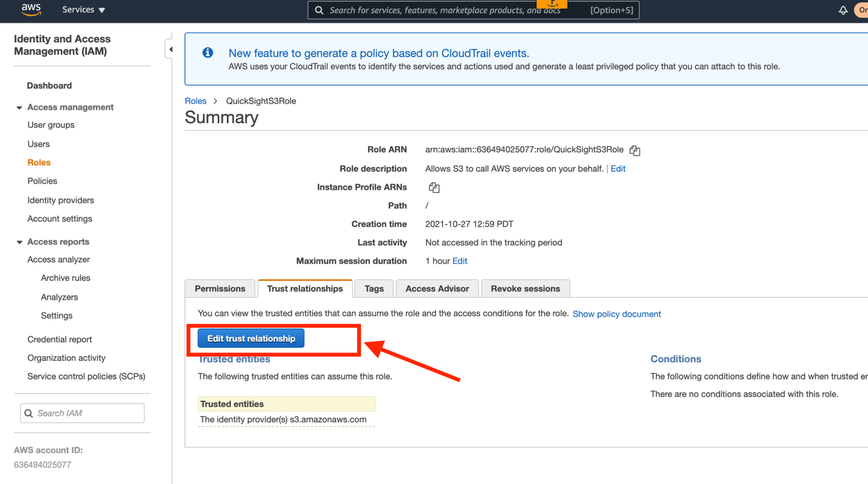This screenshot has height=484, width=868.
Task: Open Account settings
Action: click(x=60, y=219)
